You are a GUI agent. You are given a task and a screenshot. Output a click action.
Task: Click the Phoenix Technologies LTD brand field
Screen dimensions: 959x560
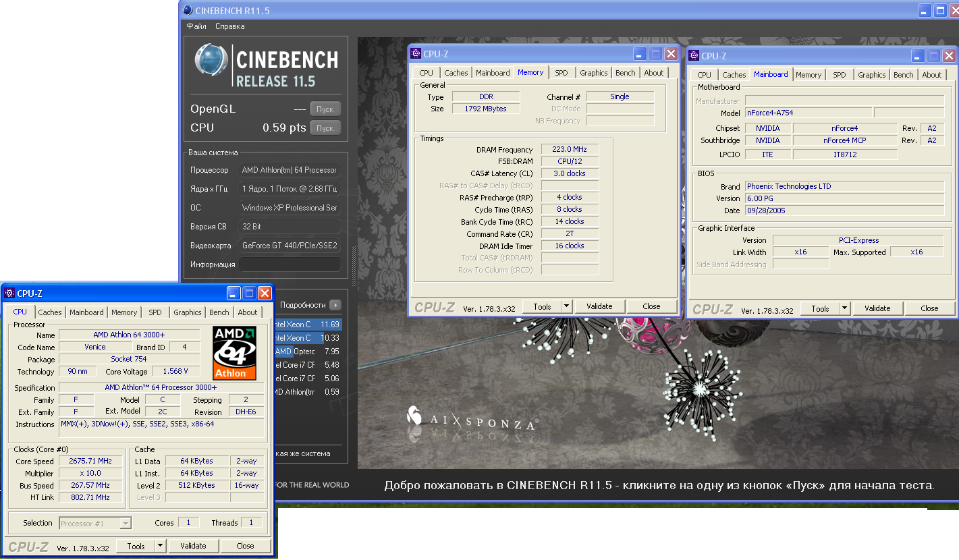click(x=844, y=186)
